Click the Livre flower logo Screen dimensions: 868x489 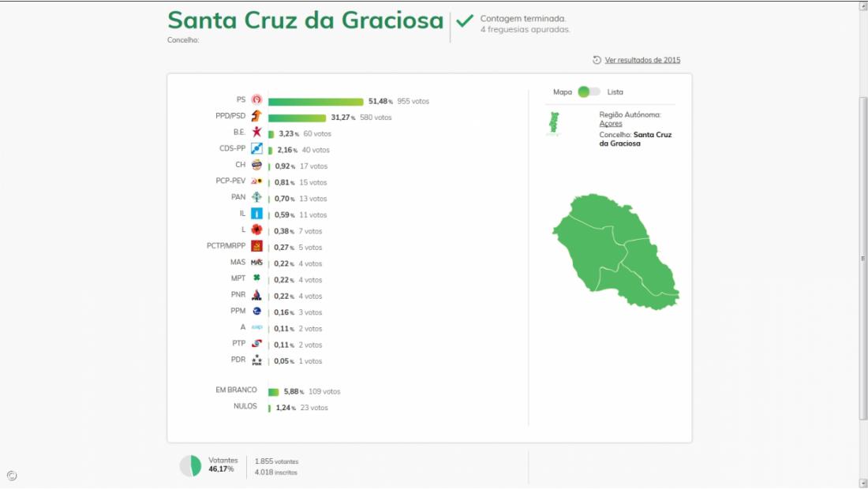click(256, 230)
